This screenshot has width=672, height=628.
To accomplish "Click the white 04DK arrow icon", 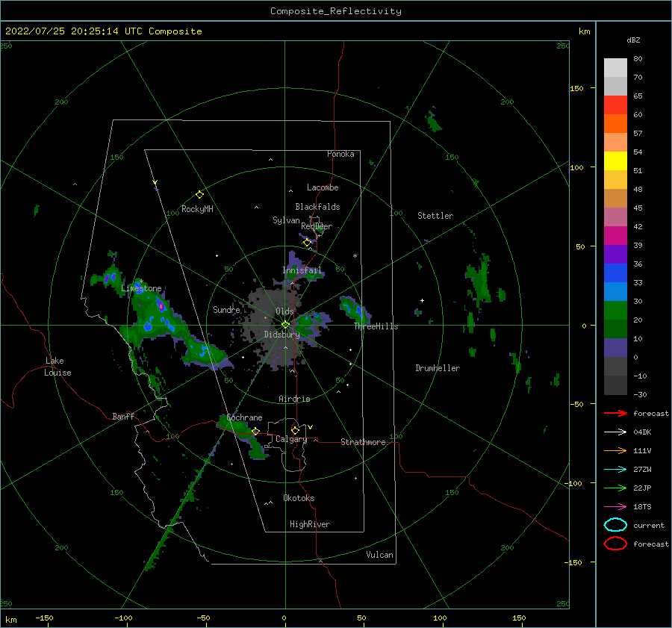I will click(615, 432).
